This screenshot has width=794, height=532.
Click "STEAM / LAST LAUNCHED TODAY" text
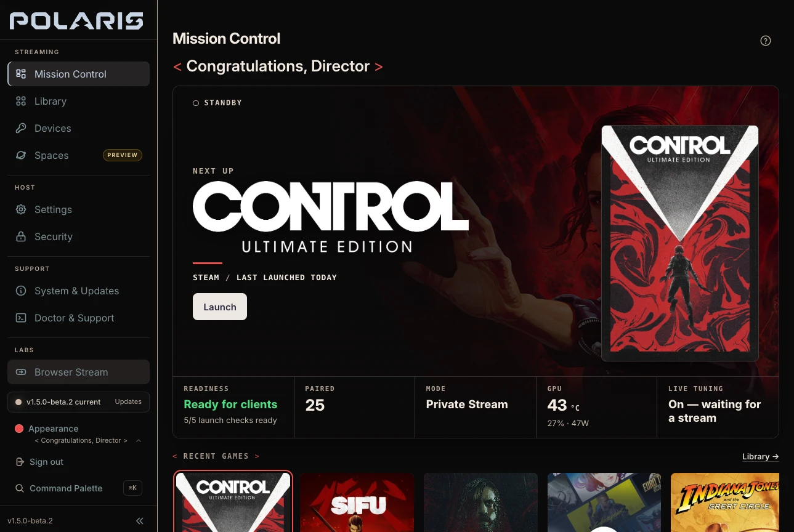(x=265, y=278)
